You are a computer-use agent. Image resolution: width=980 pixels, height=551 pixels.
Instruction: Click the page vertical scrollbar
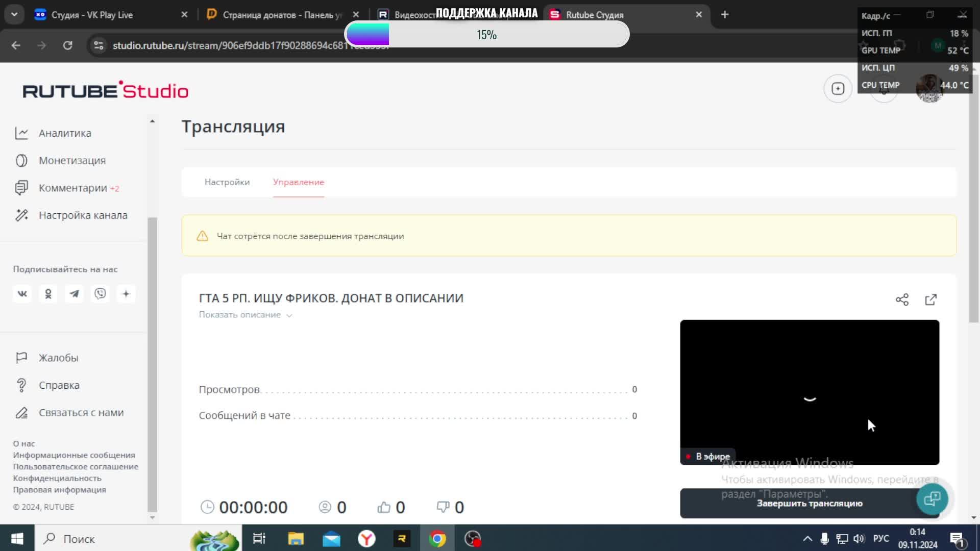click(x=974, y=199)
